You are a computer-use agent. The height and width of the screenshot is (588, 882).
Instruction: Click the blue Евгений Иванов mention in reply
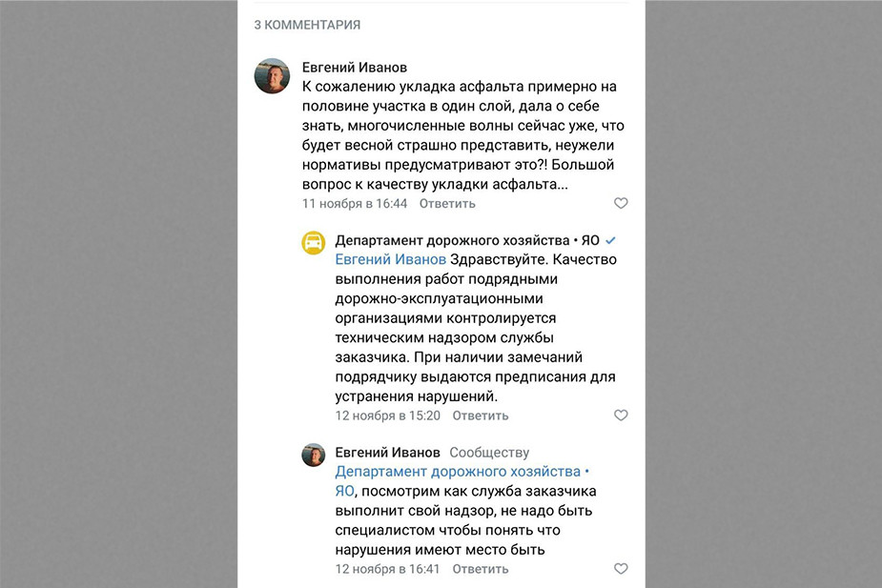[x=390, y=259]
